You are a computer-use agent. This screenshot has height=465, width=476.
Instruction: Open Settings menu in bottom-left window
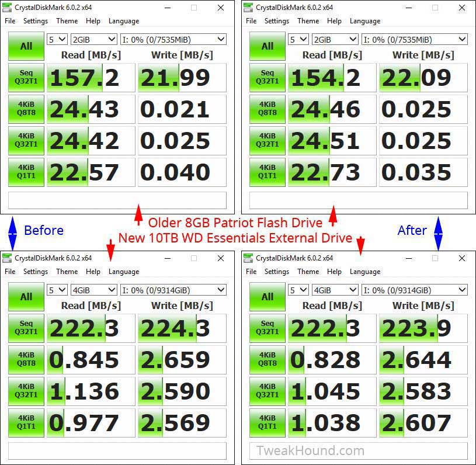click(36, 272)
